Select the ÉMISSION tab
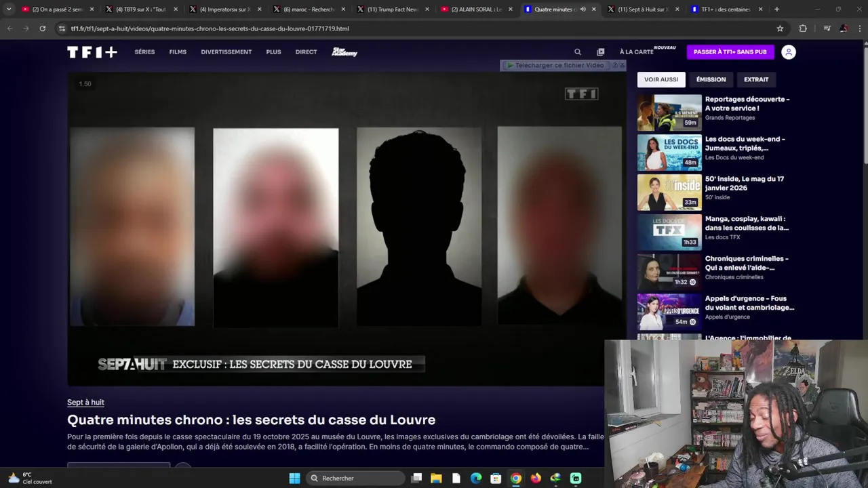 coord(711,79)
